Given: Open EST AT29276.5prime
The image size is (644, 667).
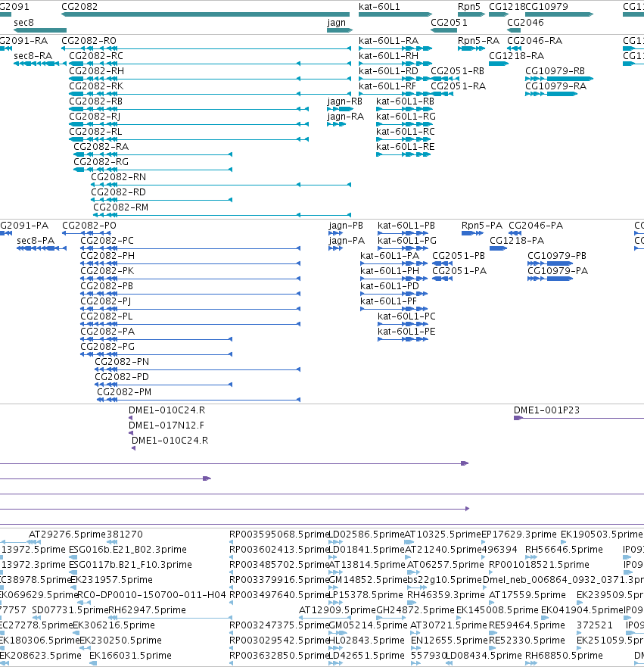Looking at the screenshot, I should (x=33, y=542).
